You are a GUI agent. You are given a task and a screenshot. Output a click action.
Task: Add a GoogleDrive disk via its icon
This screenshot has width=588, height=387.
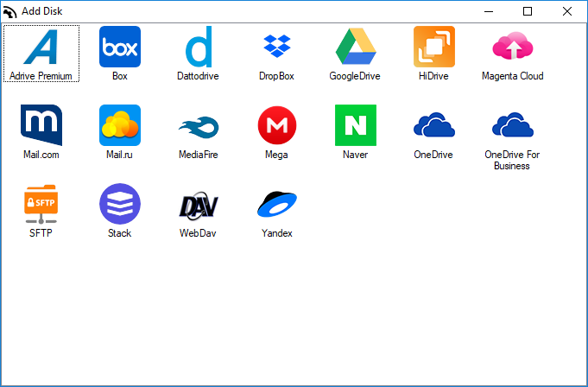(x=356, y=46)
